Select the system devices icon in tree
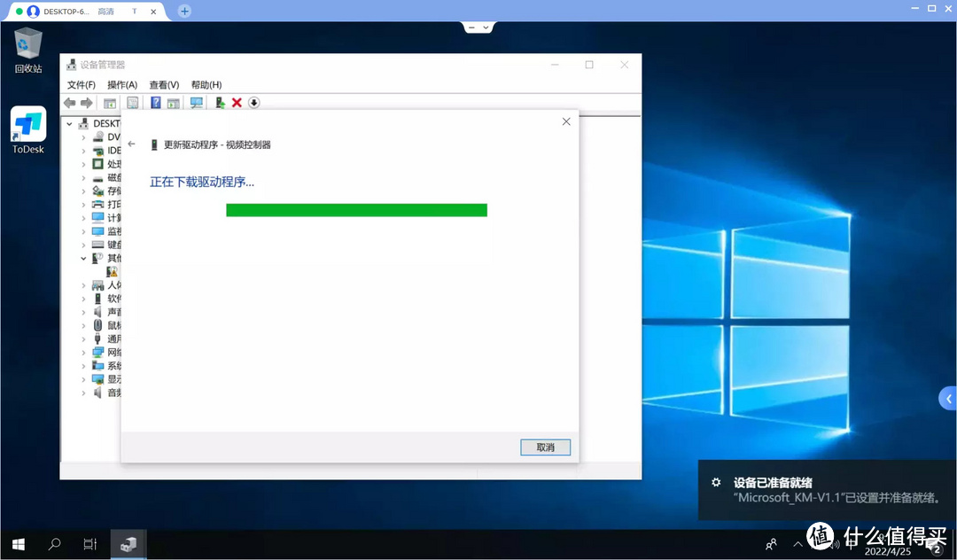Viewport: 957px width, 560px height. click(x=97, y=365)
